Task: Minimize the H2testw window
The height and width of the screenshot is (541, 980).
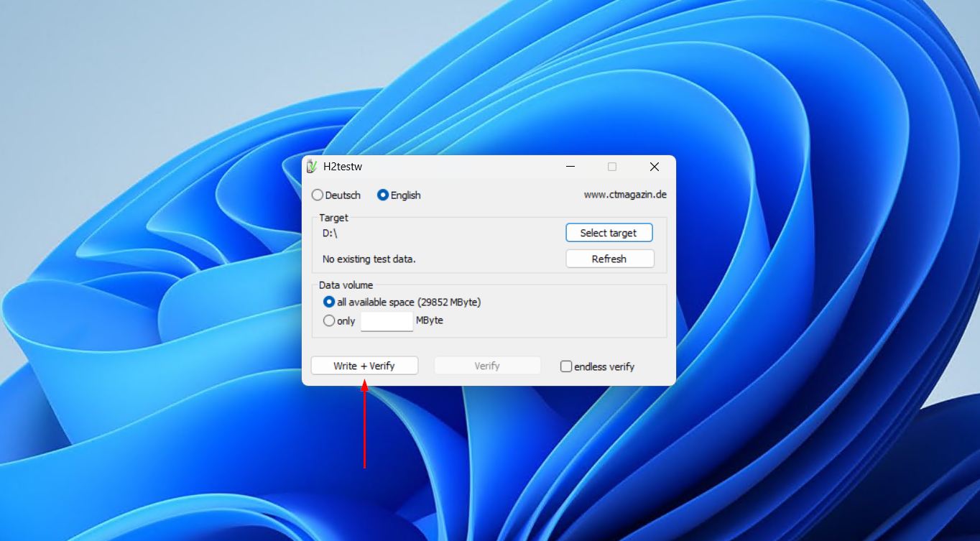Action: [x=570, y=167]
